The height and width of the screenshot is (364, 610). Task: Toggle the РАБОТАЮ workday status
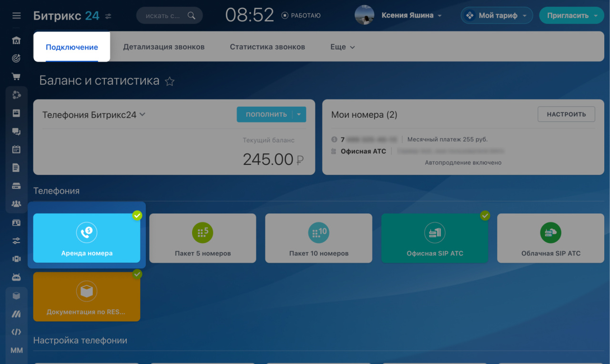[301, 16]
